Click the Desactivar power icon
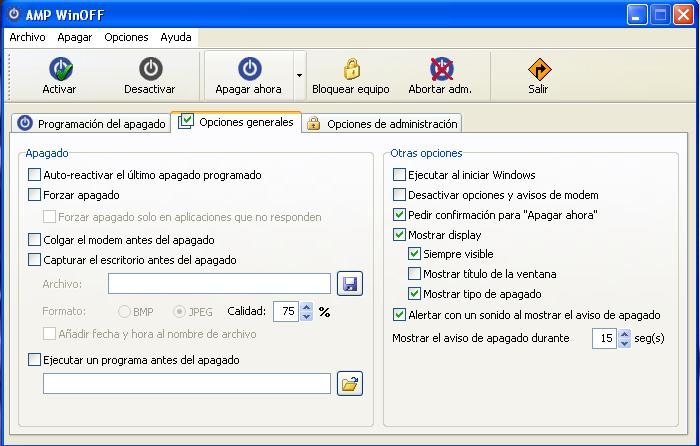The height and width of the screenshot is (446, 700). [x=150, y=69]
